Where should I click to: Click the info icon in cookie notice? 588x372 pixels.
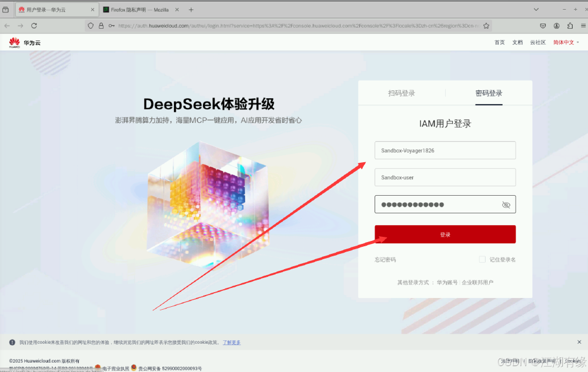(x=12, y=342)
